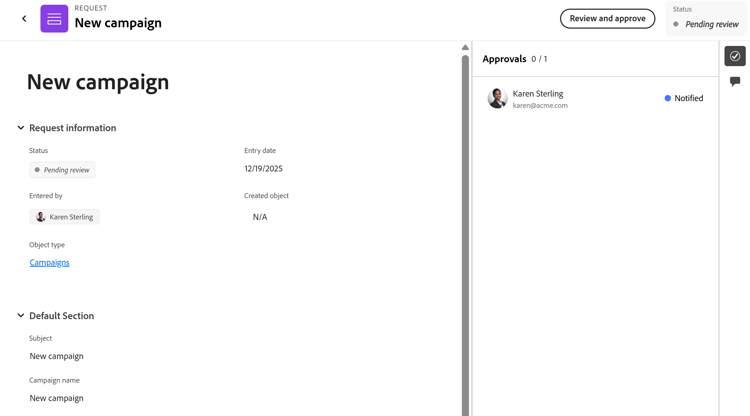750x416 pixels.
Task: Click Review and approve button
Action: (607, 19)
